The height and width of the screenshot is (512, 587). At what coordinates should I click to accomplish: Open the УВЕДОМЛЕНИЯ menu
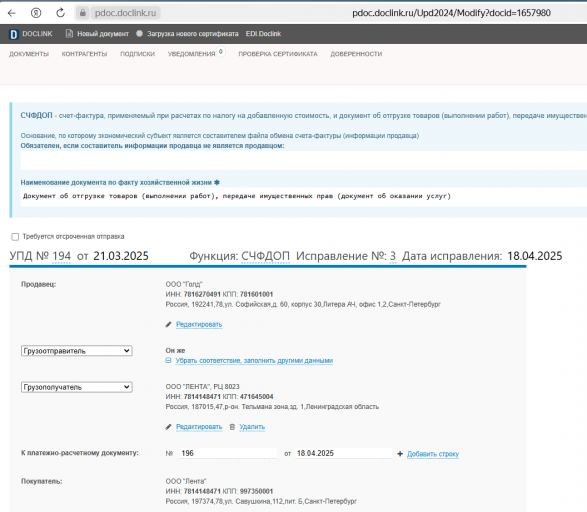point(191,54)
